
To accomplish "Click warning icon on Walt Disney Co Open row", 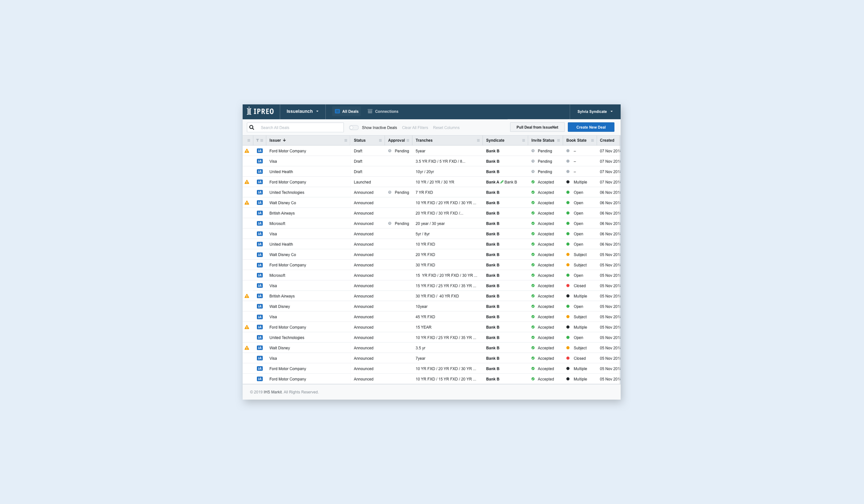I will pyautogui.click(x=247, y=203).
